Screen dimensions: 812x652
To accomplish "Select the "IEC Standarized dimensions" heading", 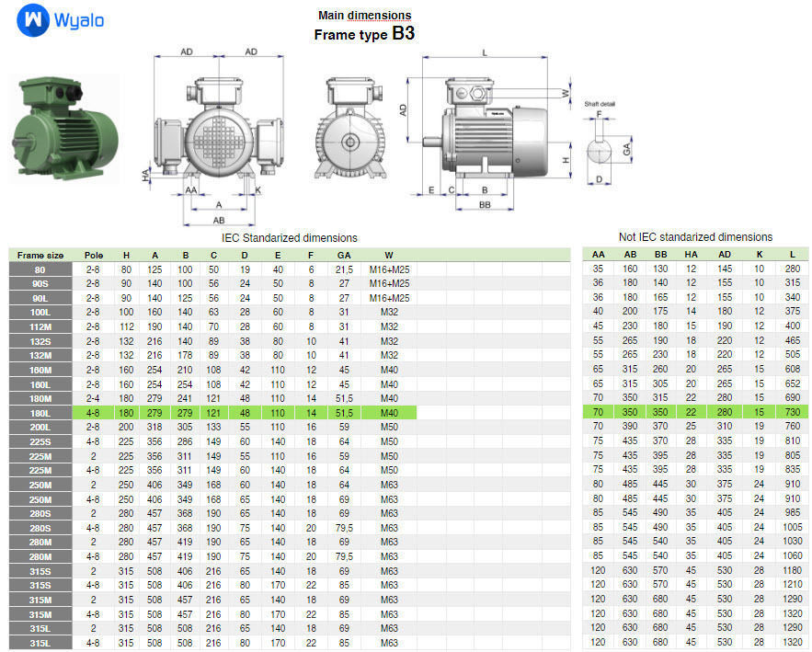I will [290, 237].
